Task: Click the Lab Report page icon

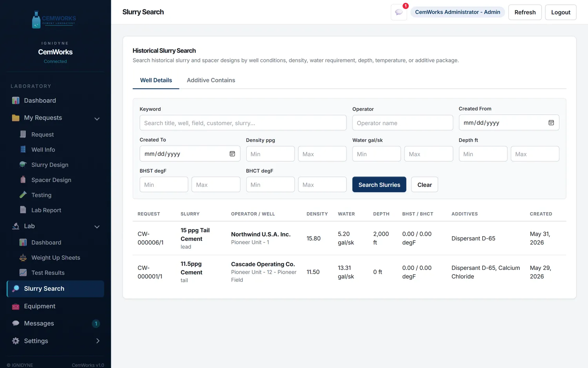Action: (x=23, y=210)
